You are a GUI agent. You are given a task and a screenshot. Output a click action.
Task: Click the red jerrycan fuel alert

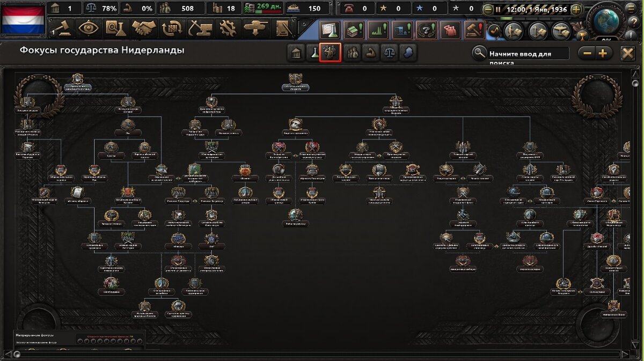point(451,30)
